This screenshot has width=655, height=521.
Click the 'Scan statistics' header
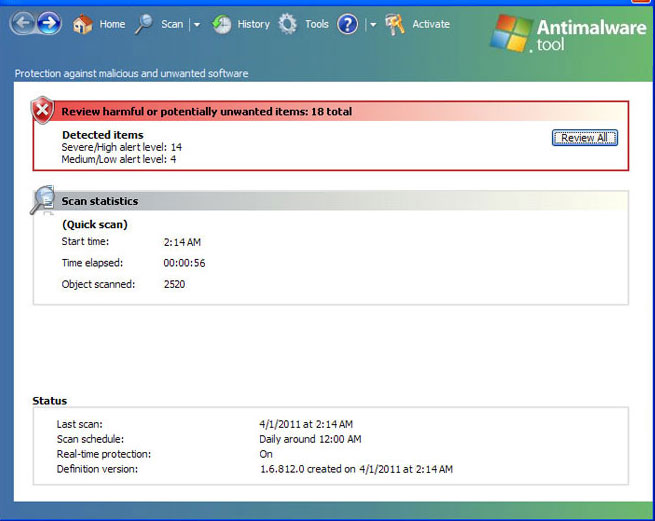pos(100,201)
